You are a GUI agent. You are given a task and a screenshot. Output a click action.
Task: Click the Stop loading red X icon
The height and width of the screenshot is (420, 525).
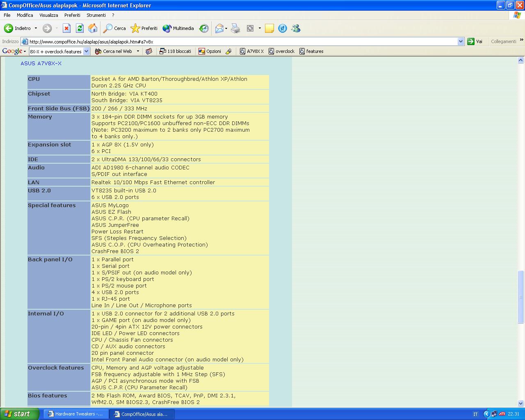click(66, 28)
